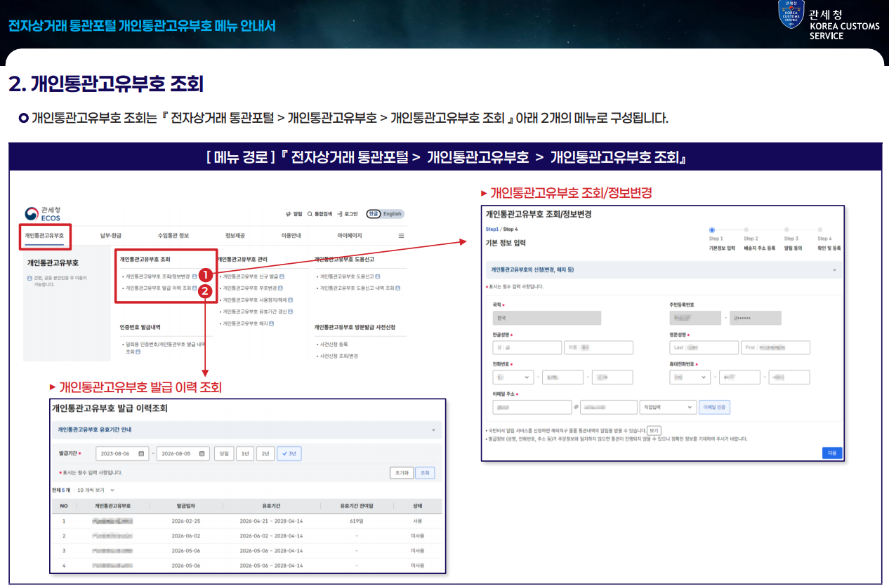Select the checked 3년 period option

[x=289, y=453]
